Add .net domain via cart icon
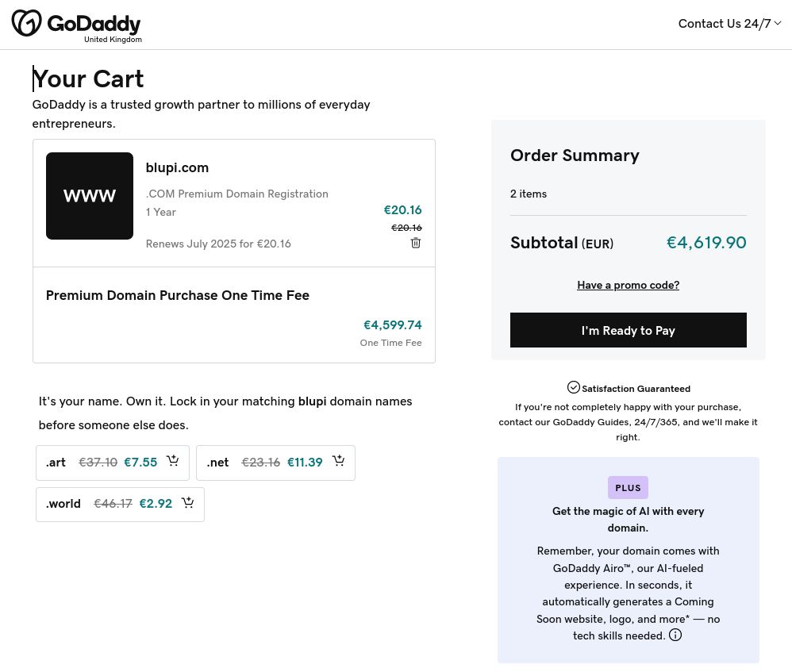 point(339,461)
